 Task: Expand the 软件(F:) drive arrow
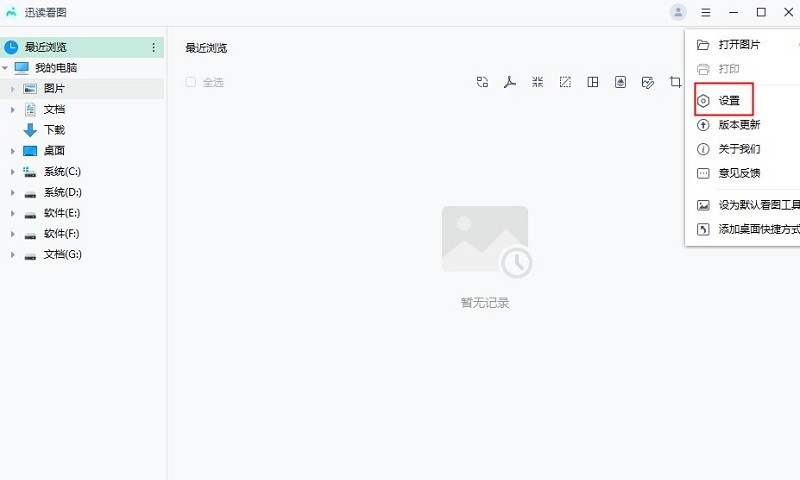[13, 234]
